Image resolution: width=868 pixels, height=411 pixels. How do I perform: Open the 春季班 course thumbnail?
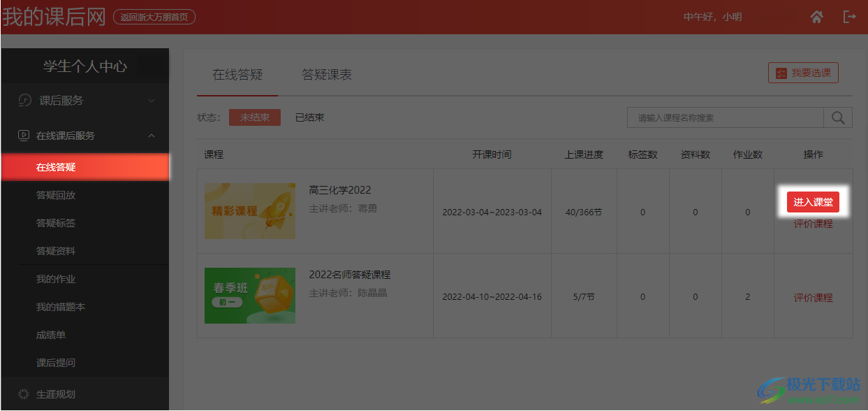[x=250, y=296]
